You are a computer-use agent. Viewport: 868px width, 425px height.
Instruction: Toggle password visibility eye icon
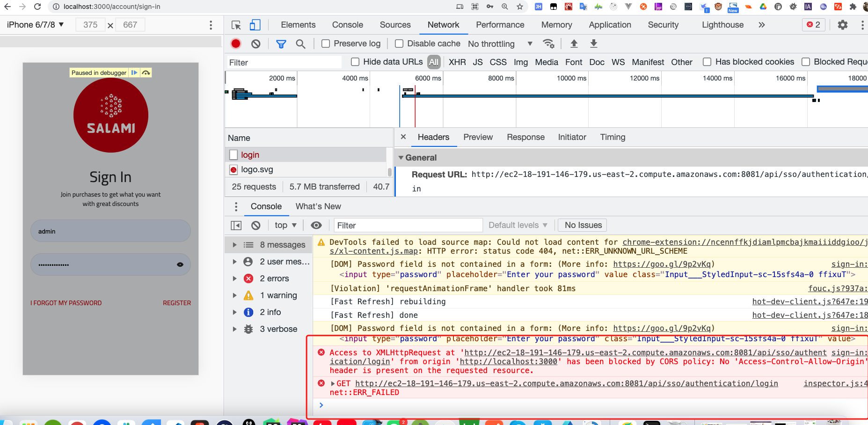pos(180,264)
